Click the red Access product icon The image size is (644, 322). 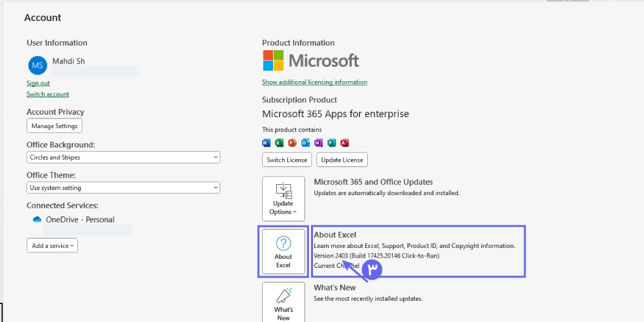click(x=345, y=142)
